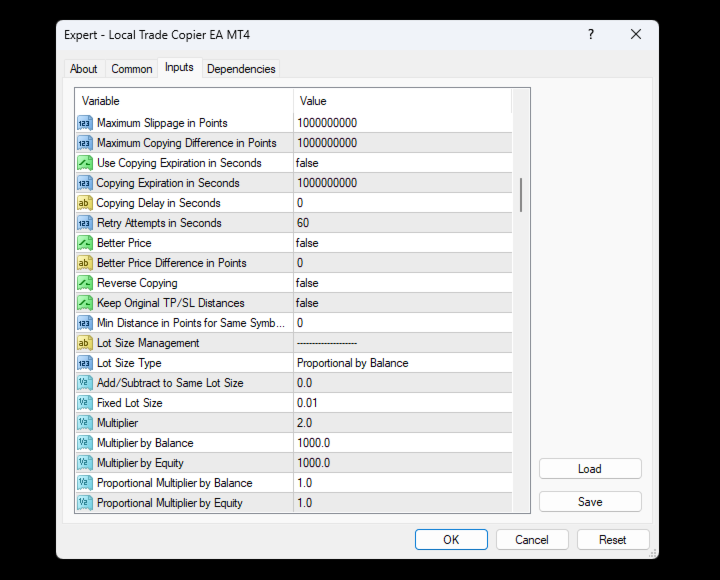The height and width of the screenshot is (580, 720).
Task: Click the boolean icon beside Reverse Copying
Action: pyautogui.click(x=84, y=283)
